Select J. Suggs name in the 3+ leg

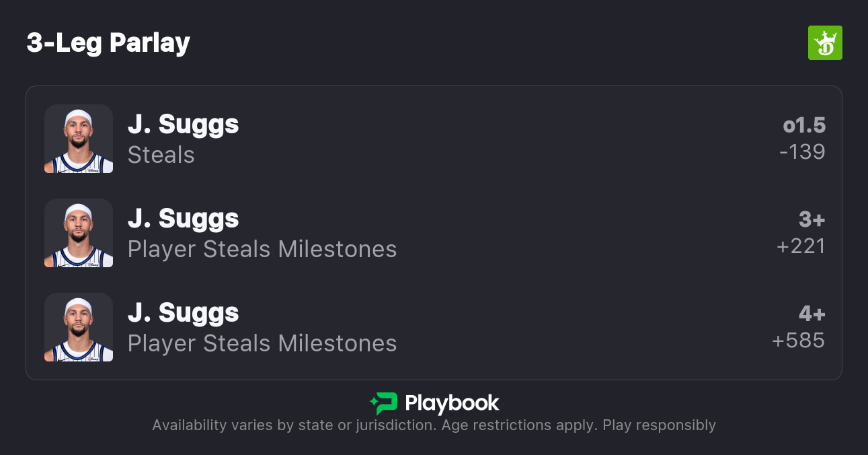183,219
